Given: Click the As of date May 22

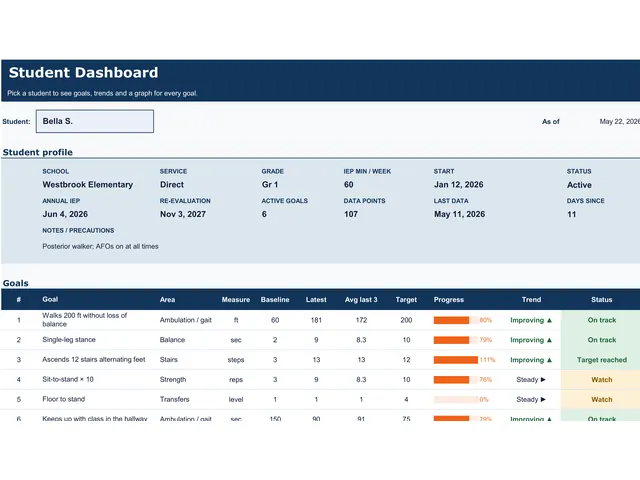Looking at the screenshot, I should click(619, 121).
